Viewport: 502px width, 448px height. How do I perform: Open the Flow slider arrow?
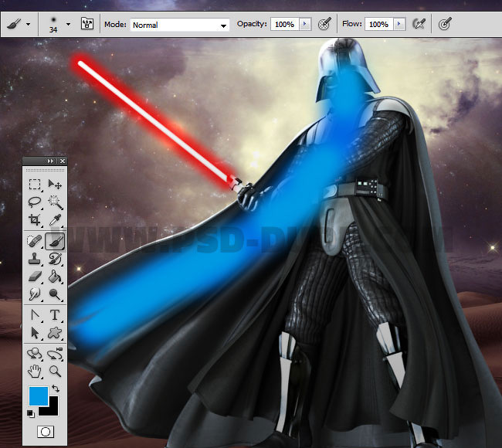coord(399,24)
